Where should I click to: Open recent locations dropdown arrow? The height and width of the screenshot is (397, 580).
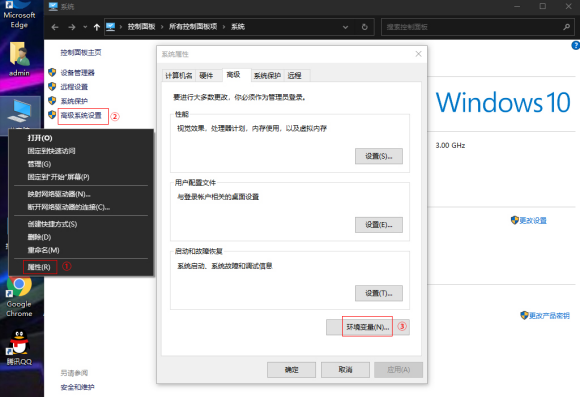[85, 27]
